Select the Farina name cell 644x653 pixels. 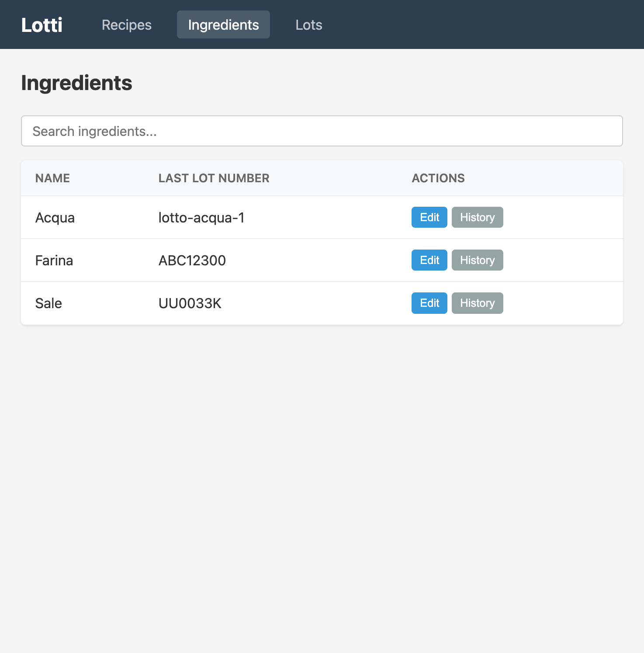click(x=54, y=261)
